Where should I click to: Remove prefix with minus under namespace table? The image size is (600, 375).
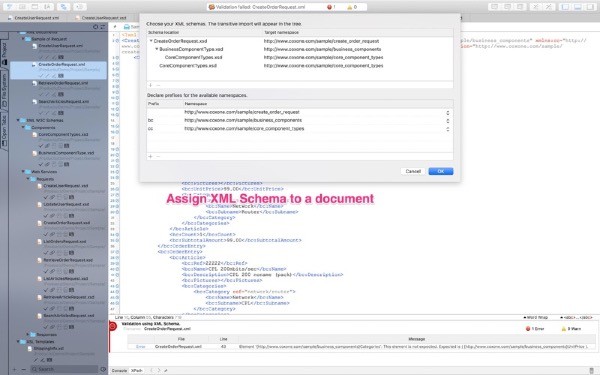pyautogui.click(x=158, y=156)
